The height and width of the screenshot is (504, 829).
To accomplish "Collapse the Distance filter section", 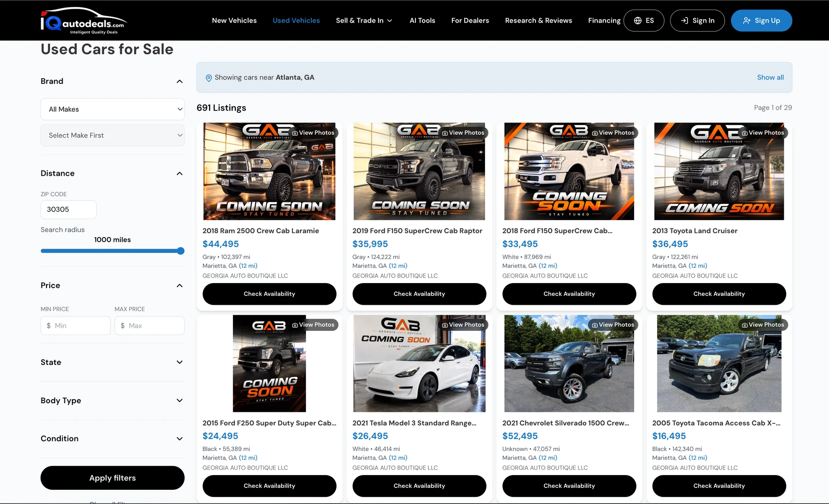I will coord(180,174).
